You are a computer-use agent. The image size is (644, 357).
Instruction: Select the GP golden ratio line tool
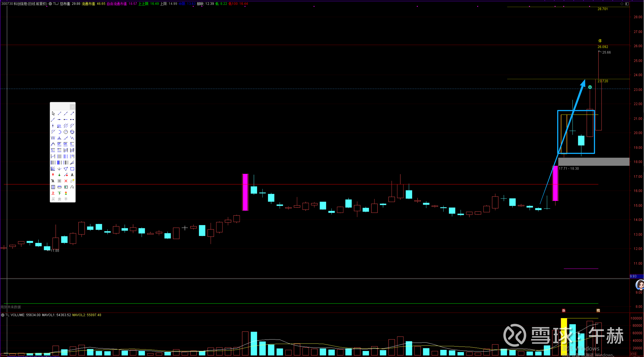[59, 144]
